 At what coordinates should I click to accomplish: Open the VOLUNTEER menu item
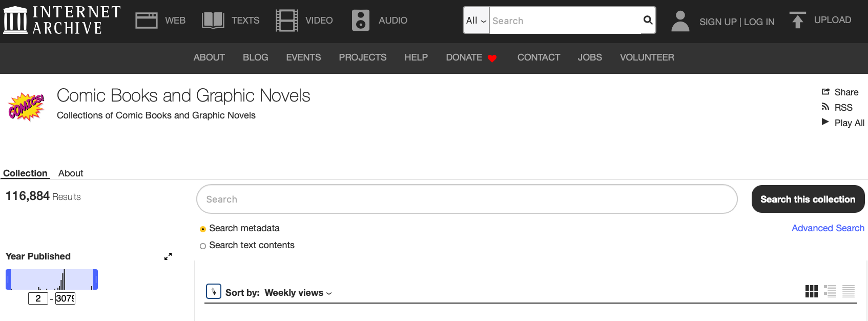coord(647,57)
